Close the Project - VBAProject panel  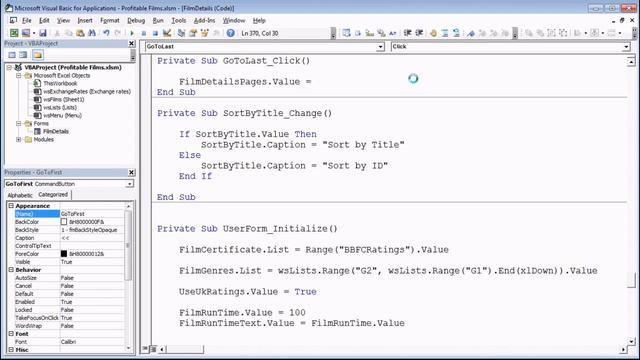point(131,43)
